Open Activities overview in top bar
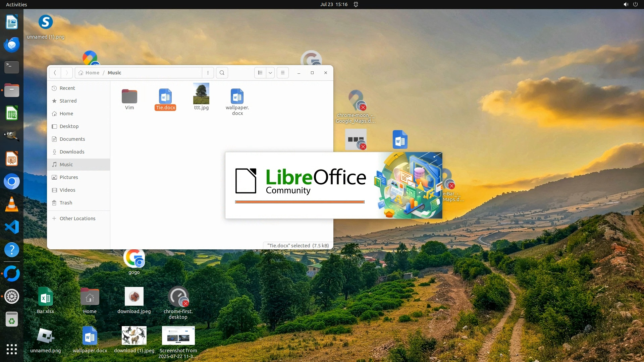 [16, 4]
